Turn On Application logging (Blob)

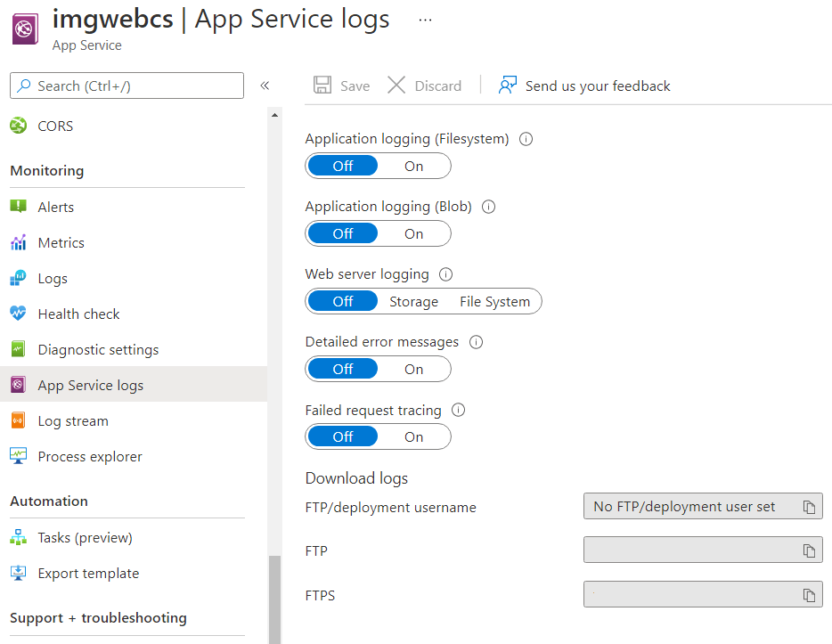(x=414, y=233)
